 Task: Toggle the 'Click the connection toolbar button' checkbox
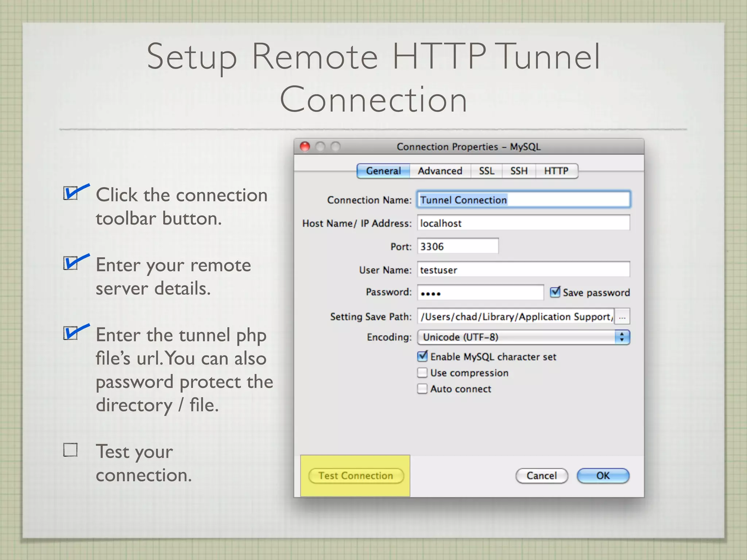click(x=70, y=193)
